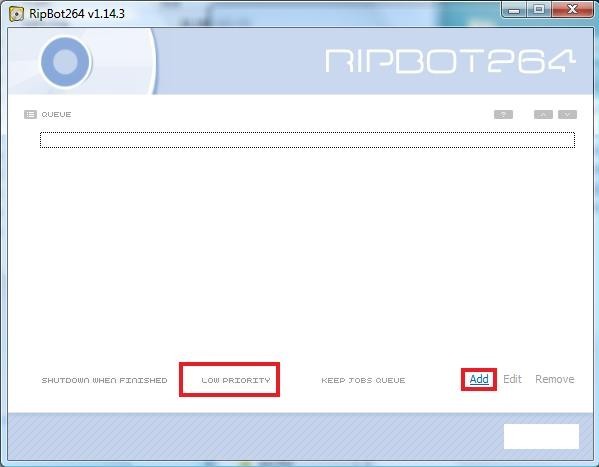
Task: Move queue job down with arrow button
Action: click(567, 114)
